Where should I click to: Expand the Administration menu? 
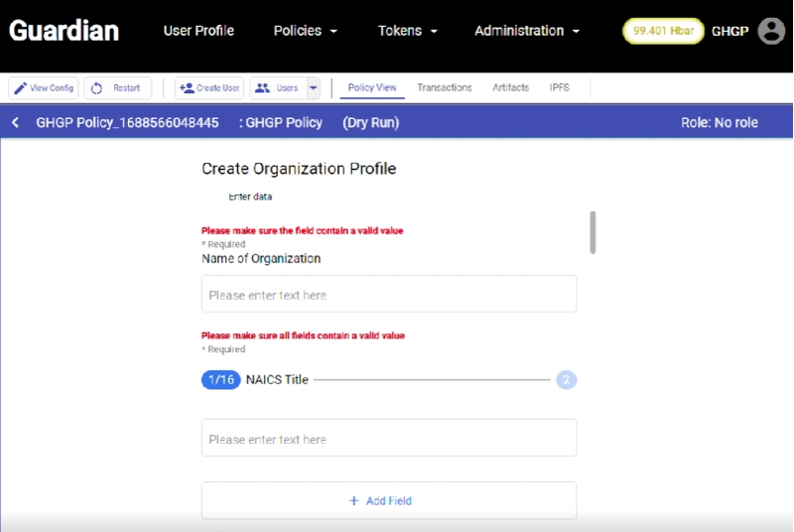click(526, 31)
